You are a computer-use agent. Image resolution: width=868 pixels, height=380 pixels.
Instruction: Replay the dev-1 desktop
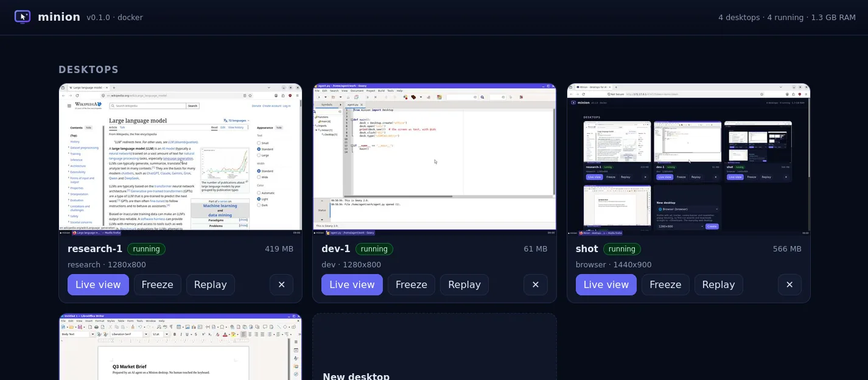[464, 284]
